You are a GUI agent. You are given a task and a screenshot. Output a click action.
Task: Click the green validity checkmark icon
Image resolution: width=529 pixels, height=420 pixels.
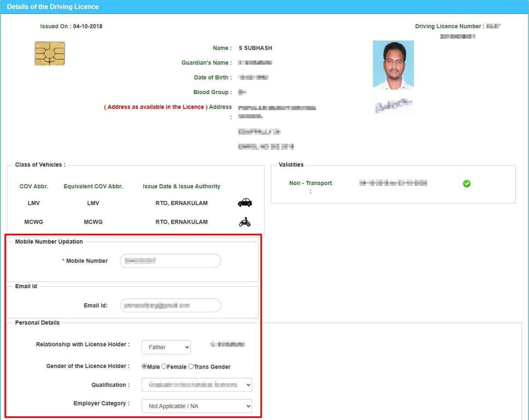(x=467, y=184)
